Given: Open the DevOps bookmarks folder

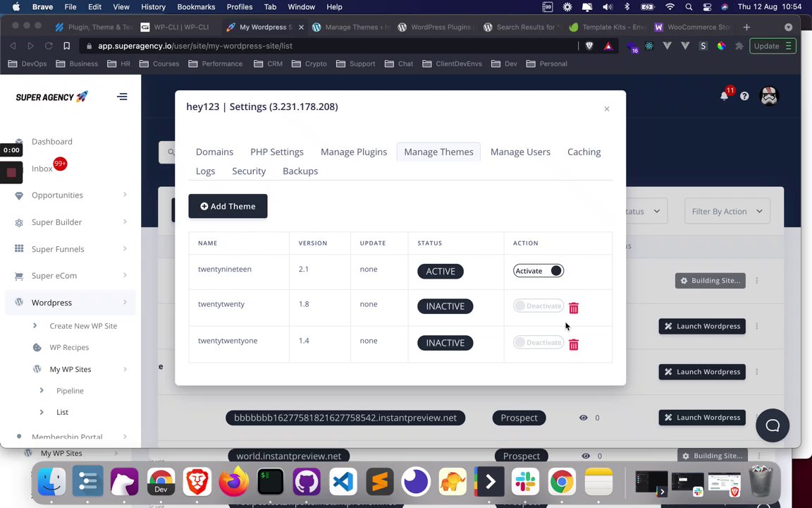Looking at the screenshot, I should (x=29, y=64).
